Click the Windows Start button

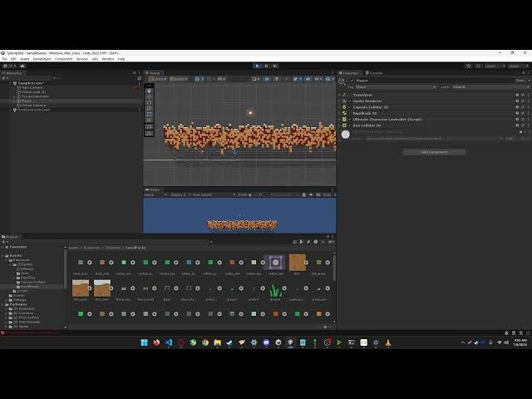coord(144,342)
